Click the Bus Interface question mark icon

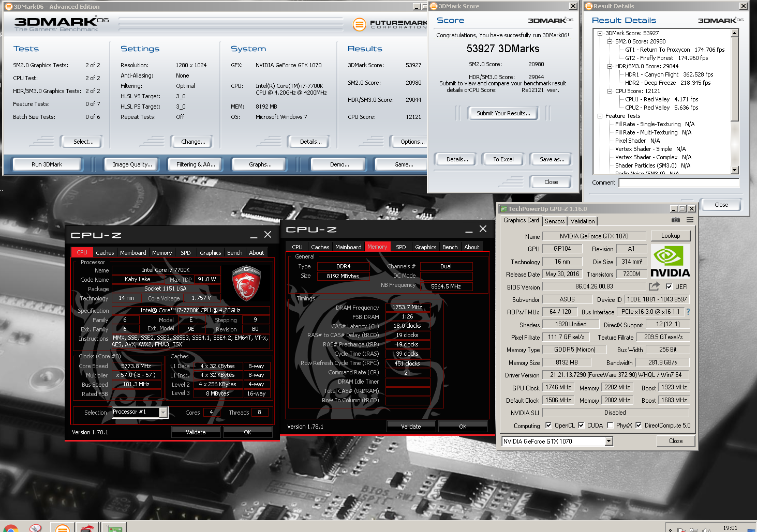(688, 312)
